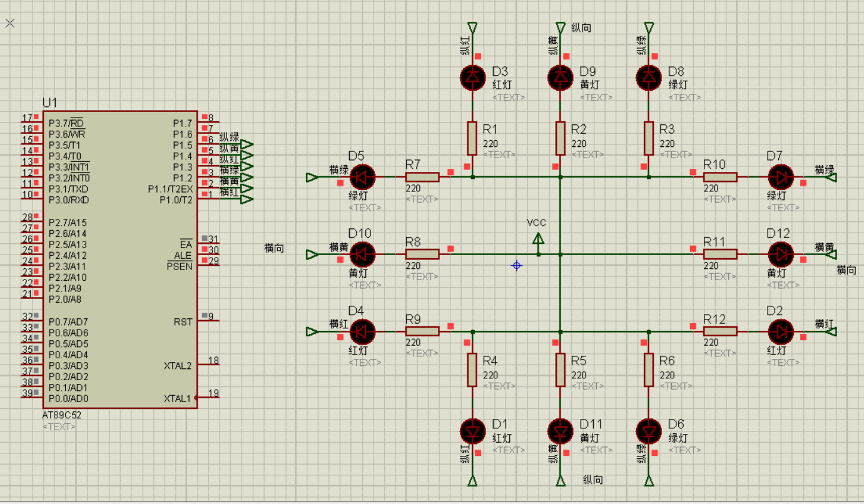Click the ALE pin label
The width and height of the screenshot is (864, 504).
183,256
